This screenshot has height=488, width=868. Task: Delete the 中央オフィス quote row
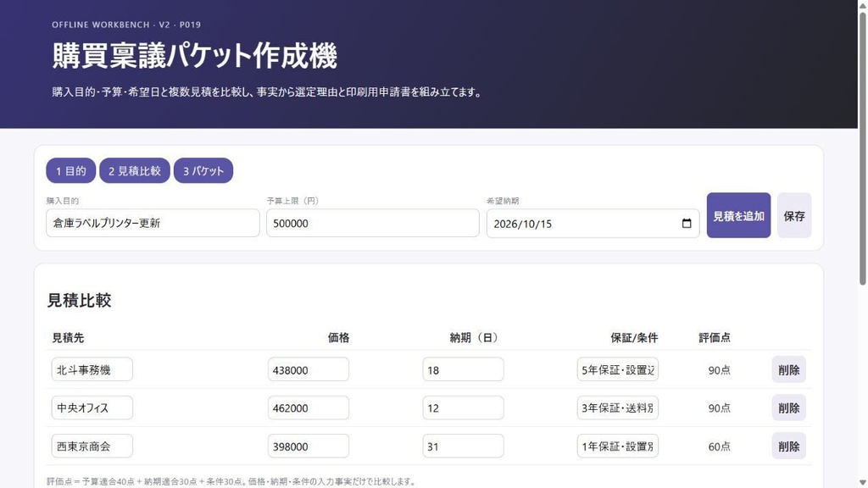789,408
